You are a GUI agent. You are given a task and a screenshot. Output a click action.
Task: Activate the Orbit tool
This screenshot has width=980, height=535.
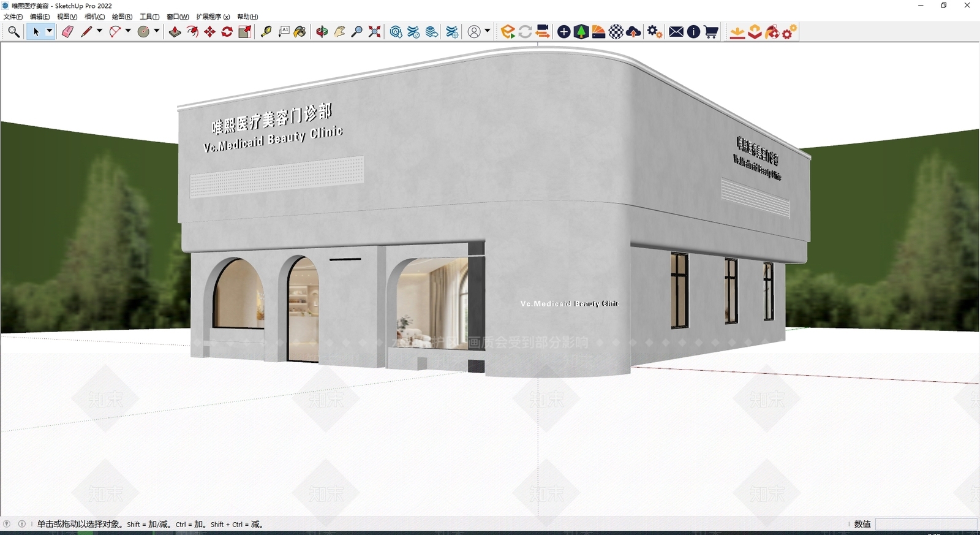[x=322, y=32]
